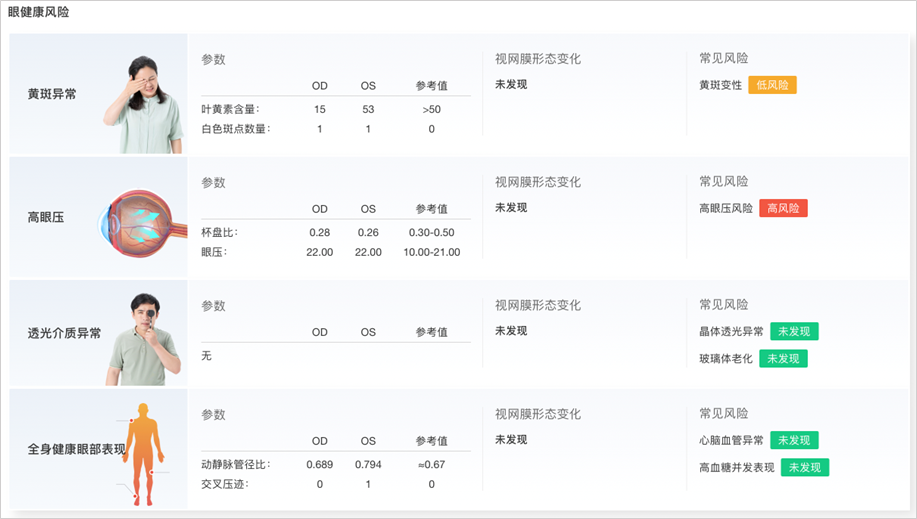Click the OD value 0.689
Viewport: 917px width, 519px height.
pyautogui.click(x=319, y=465)
